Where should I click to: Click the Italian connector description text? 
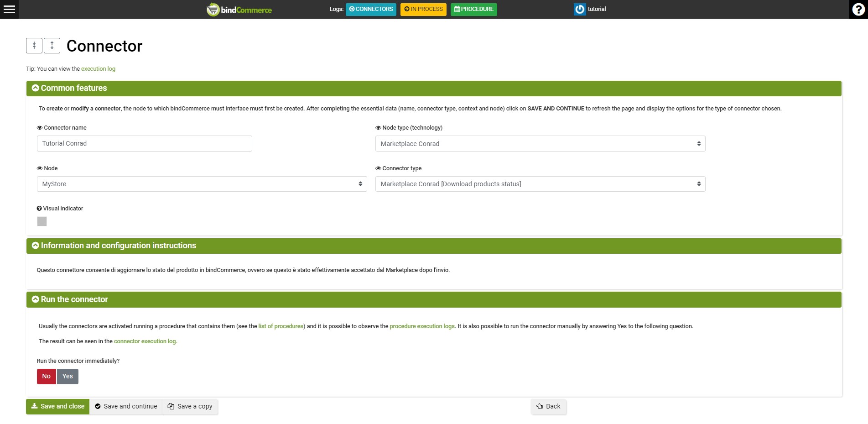point(243,270)
